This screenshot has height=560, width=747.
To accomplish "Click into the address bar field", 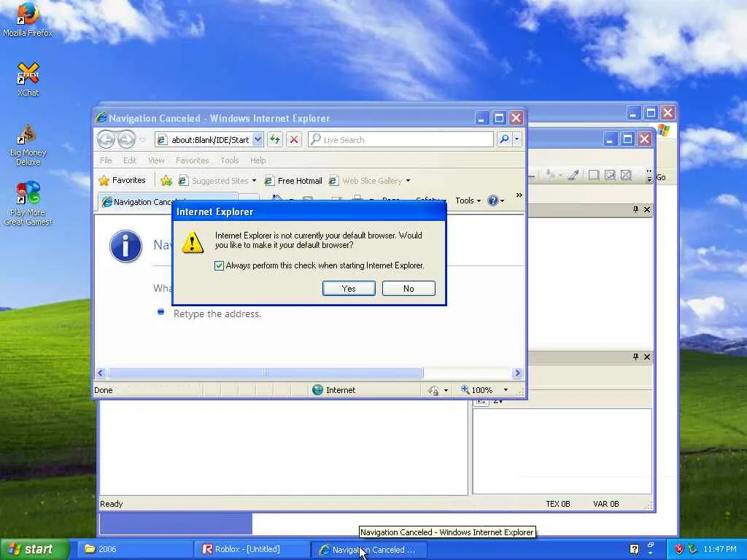I will pyautogui.click(x=210, y=139).
